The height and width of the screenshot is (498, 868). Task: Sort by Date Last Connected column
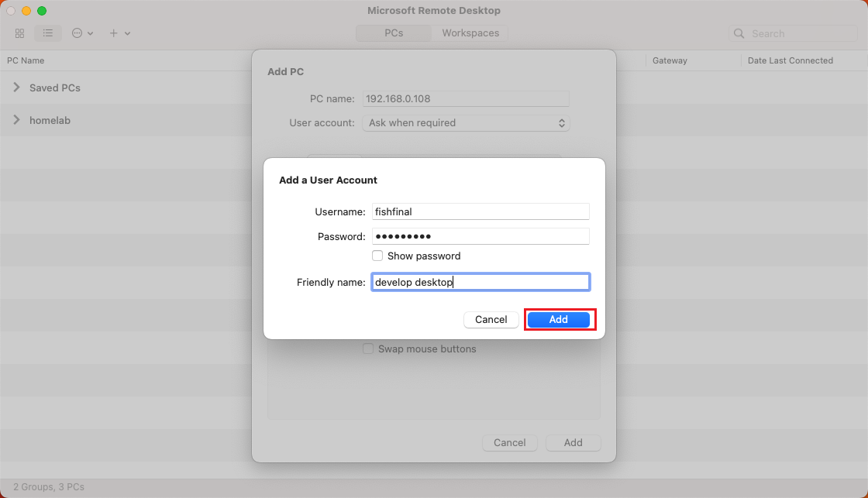point(790,61)
